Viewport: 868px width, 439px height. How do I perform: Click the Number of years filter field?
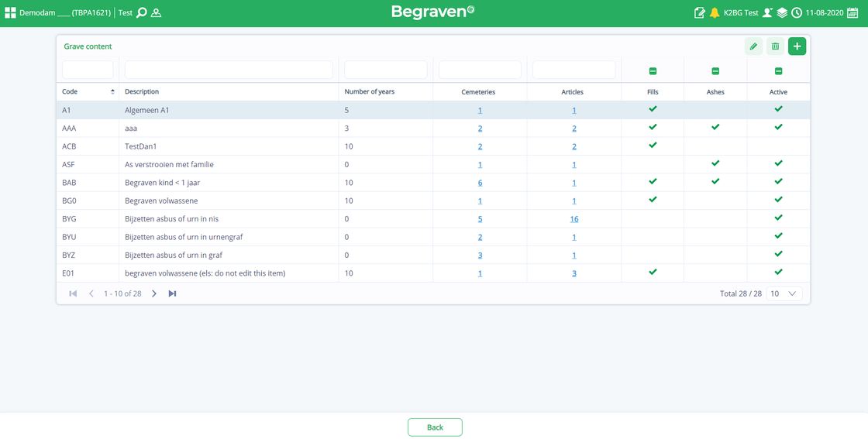pyautogui.click(x=386, y=70)
